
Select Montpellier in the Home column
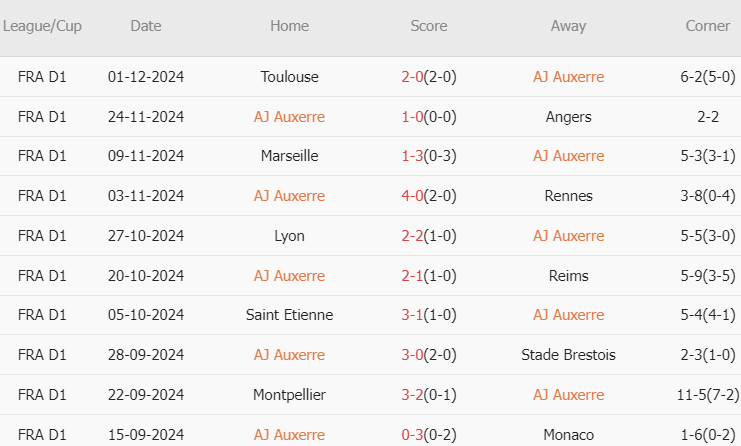point(289,395)
